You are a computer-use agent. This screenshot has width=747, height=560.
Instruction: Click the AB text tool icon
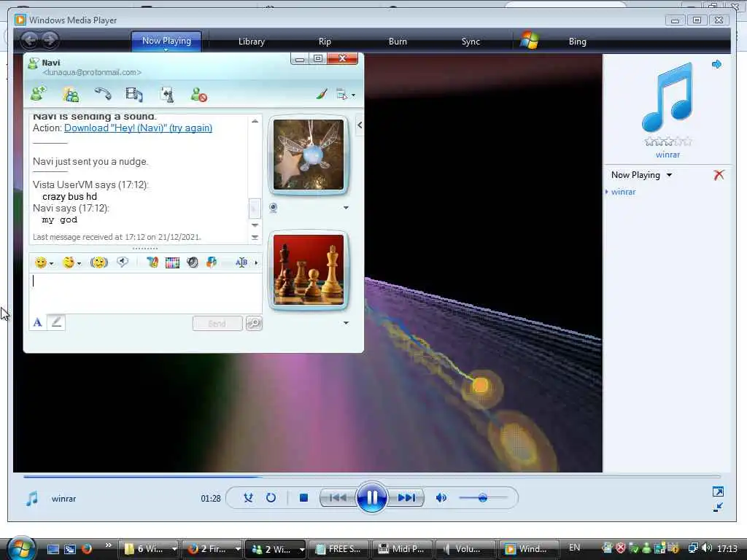241,262
